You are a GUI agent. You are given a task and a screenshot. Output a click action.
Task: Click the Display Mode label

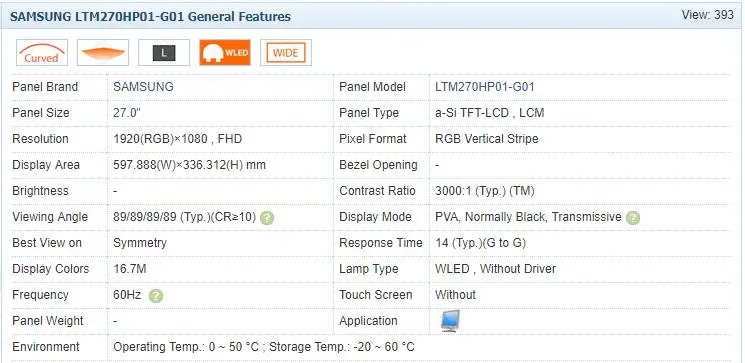pyautogui.click(x=375, y=217)
